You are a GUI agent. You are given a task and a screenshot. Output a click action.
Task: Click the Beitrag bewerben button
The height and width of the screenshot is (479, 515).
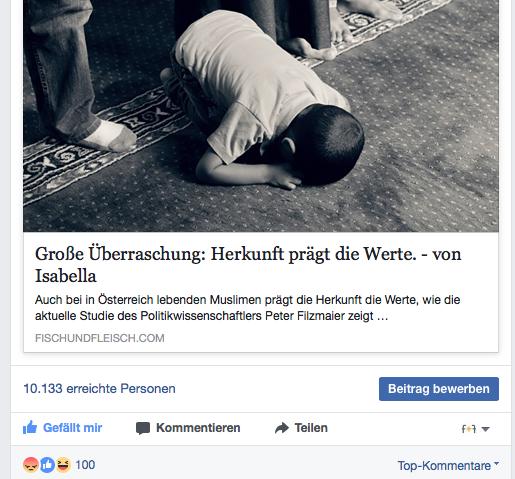click(x=439, y=389)
